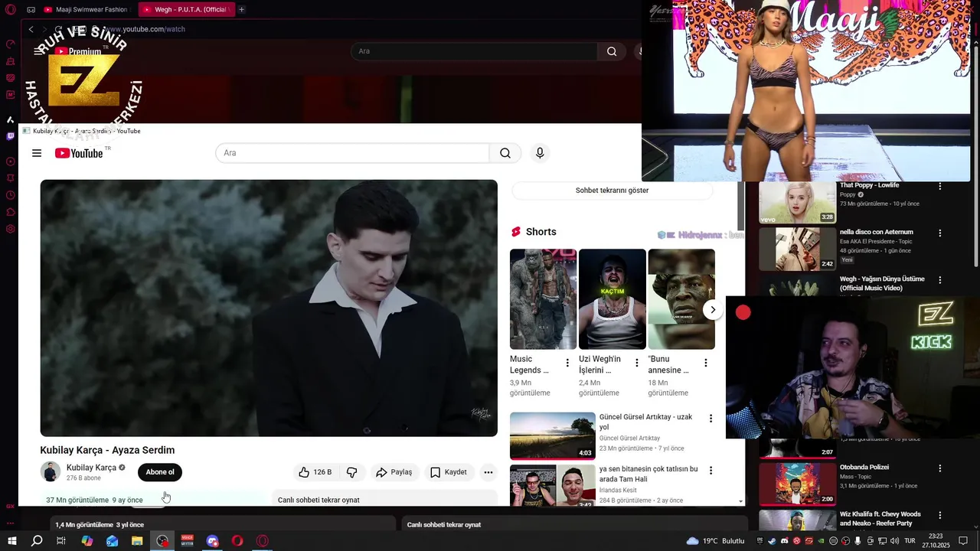Open Uzi Wegh'in İşlerini short thumbnail
This screenshot has height=551, width=980.
612,299
